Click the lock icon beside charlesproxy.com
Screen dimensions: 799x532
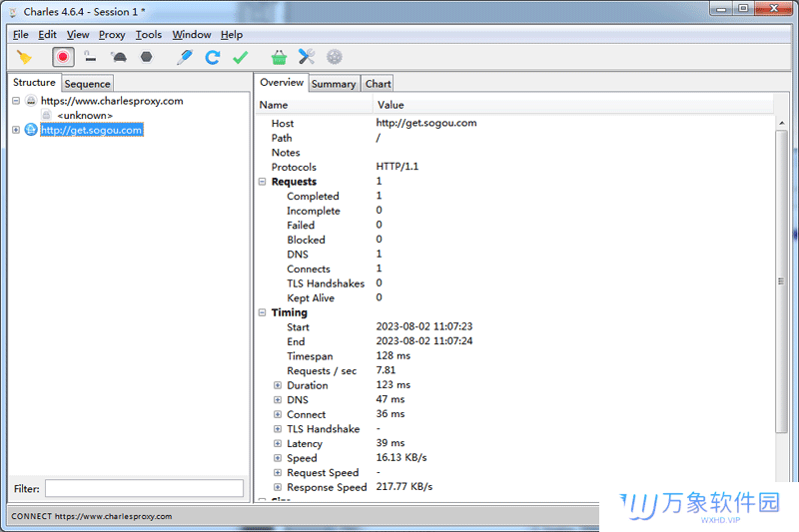click(x=31, y=101)
